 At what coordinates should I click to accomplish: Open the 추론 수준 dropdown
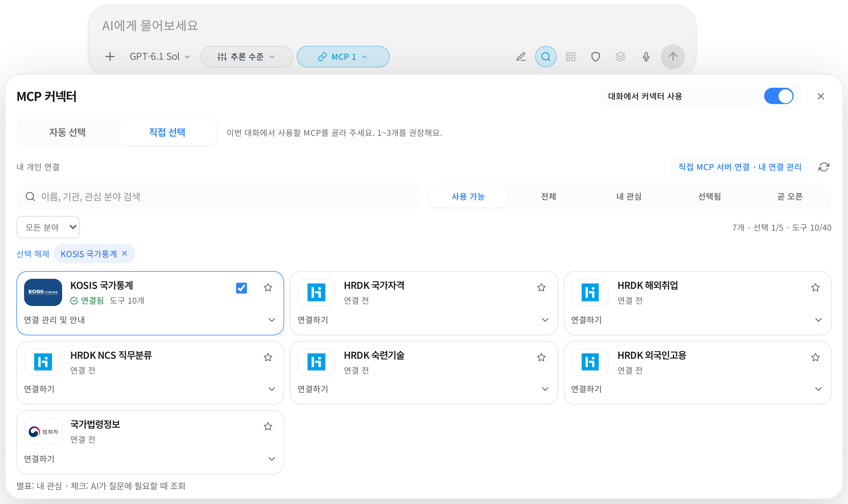[246, 57]
